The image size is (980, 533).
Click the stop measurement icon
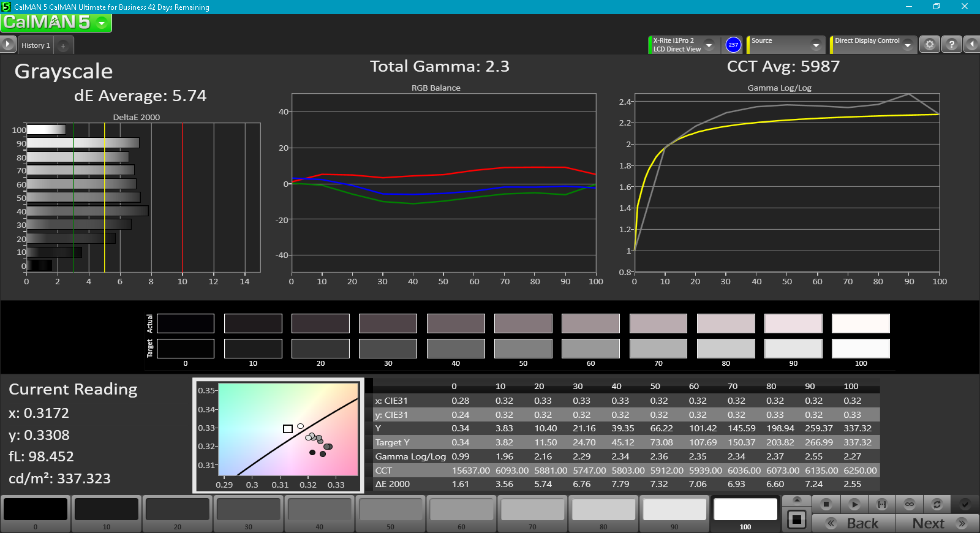826,504
